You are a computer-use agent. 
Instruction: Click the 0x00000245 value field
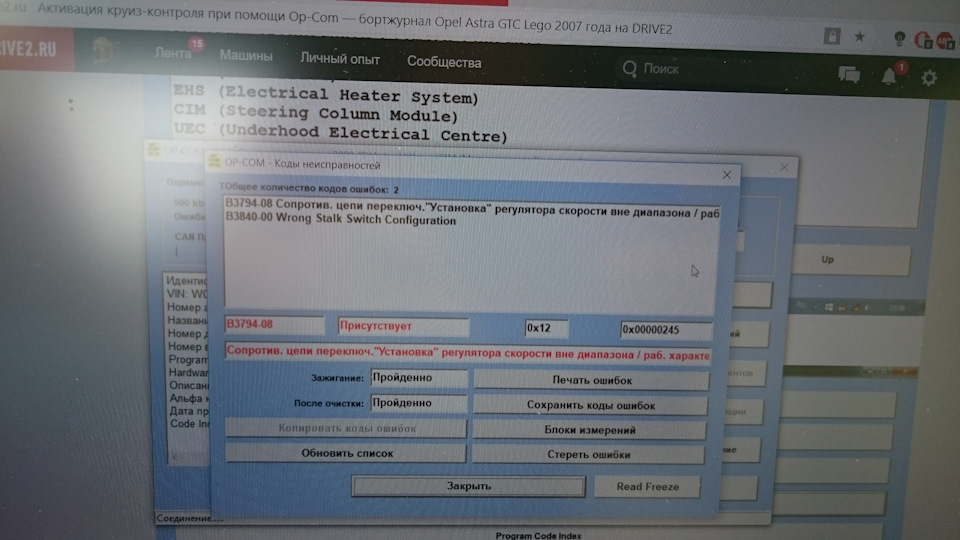point(665,329)
